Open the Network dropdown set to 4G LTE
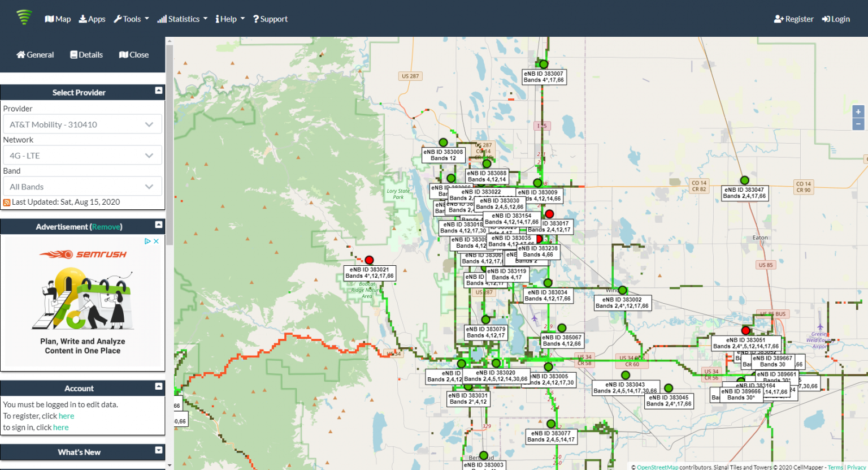The image size is (868, 470). pos(83,155)
